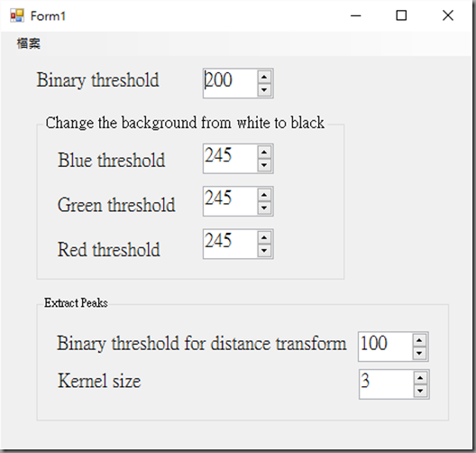Maximize the Form1 window
476x453 pixels.
[x=401, y=15]
